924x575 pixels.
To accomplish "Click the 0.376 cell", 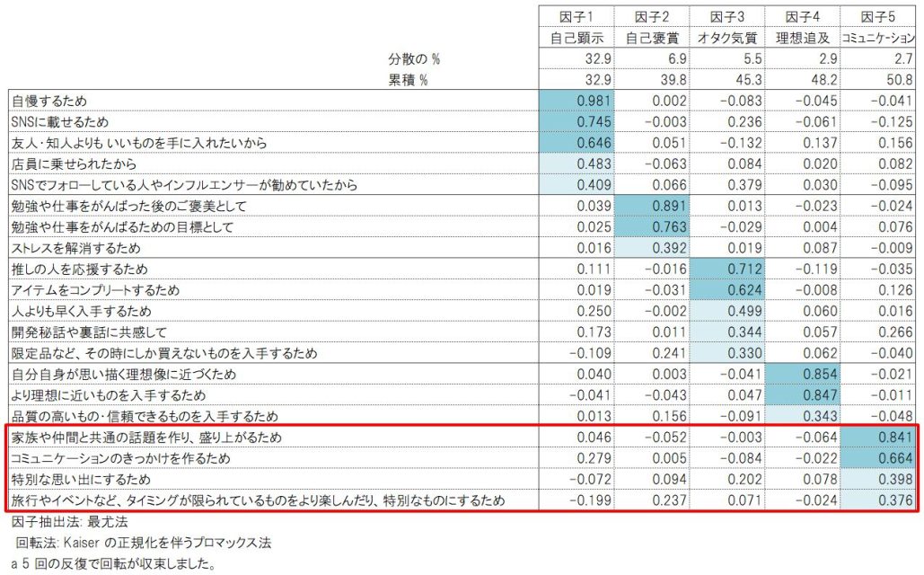I will click(x=878, y=500).
